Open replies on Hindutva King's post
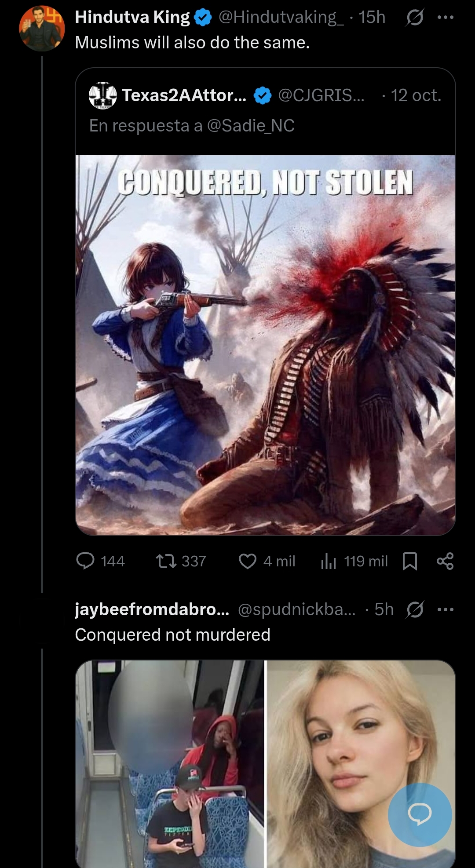475x868 pixels. coord(100,561)
